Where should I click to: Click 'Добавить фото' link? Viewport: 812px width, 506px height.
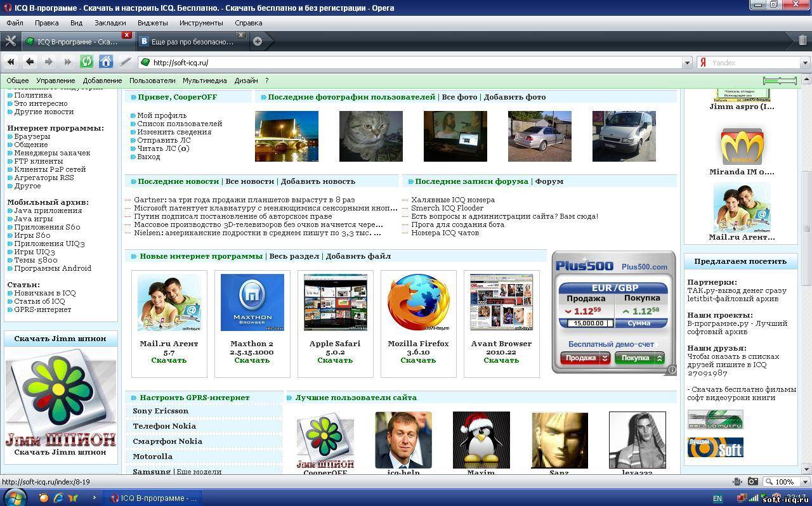pyautogui.click(x=514, y=97)
